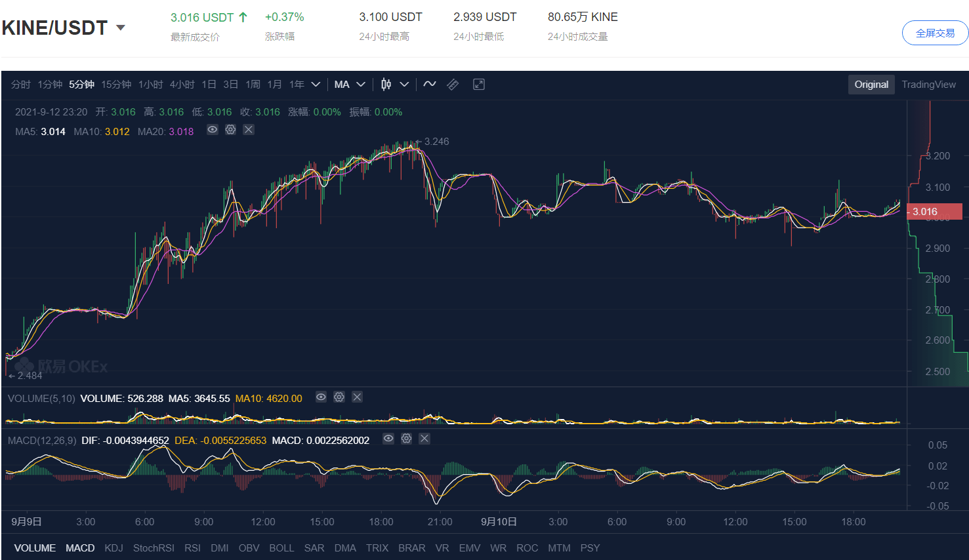The width and height of the screenshot is (969, 560).
Task: Switch chart to 1日 interval
Action: 209,85
